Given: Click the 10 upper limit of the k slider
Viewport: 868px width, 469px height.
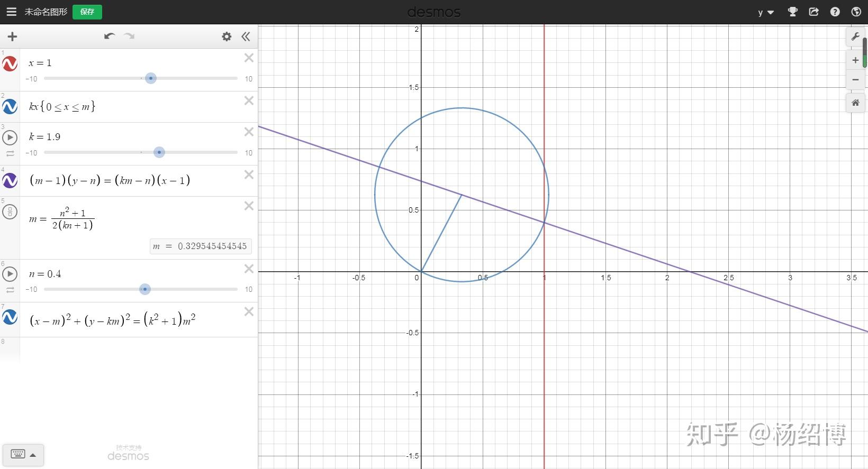Looking at the screenshot, I should click(x=248, y=153).
